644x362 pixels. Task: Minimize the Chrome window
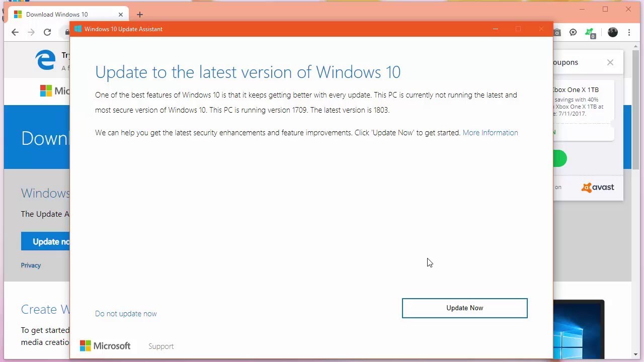click(582, 9)
